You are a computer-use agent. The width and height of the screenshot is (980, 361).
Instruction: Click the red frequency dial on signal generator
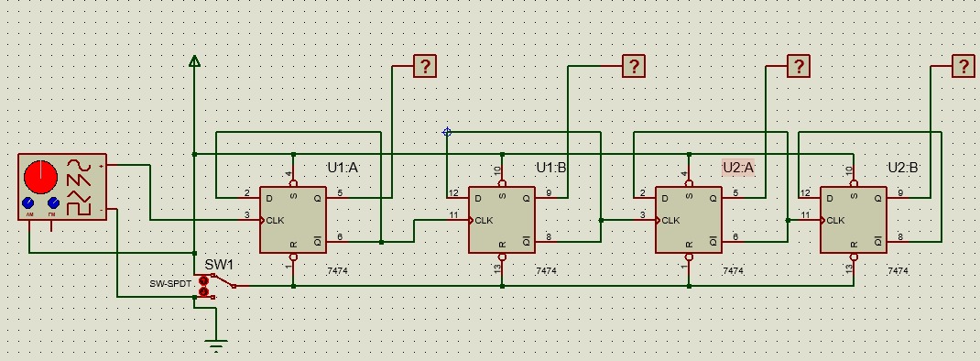point(40,177)
